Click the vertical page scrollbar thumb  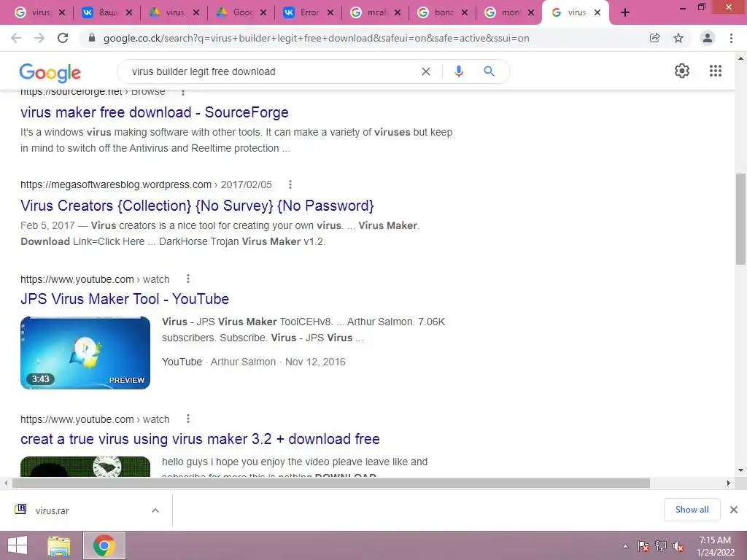pos(740,219)
